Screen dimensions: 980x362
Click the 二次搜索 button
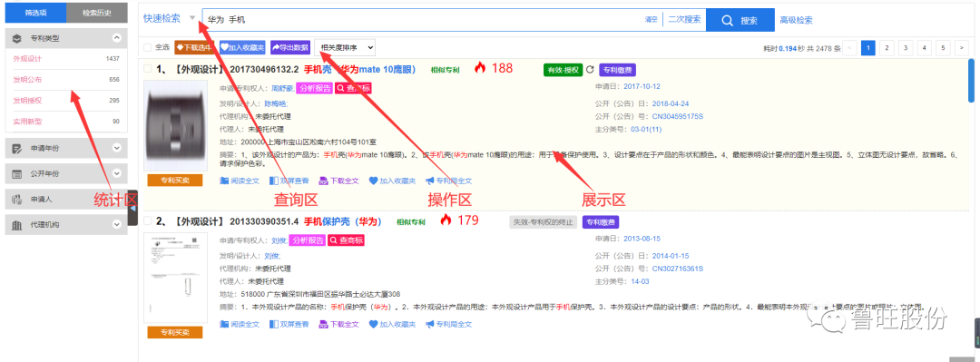coord(684,20)
